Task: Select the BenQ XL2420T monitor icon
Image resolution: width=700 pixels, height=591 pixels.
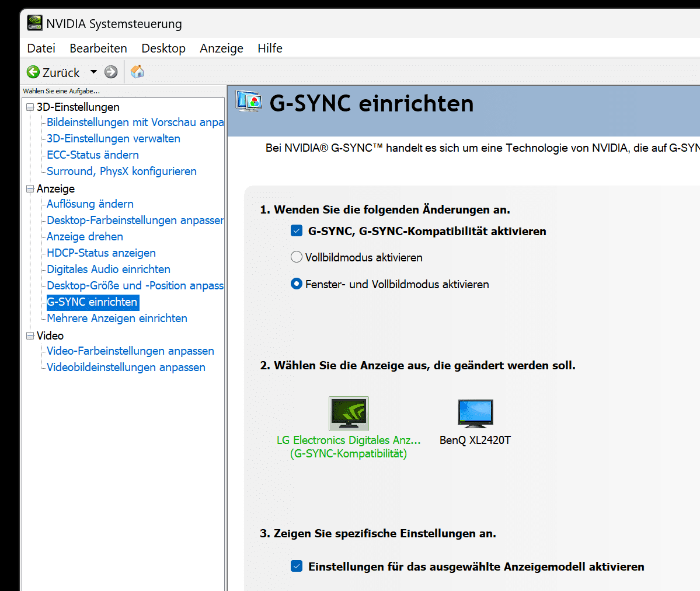Action: (475, 414)
